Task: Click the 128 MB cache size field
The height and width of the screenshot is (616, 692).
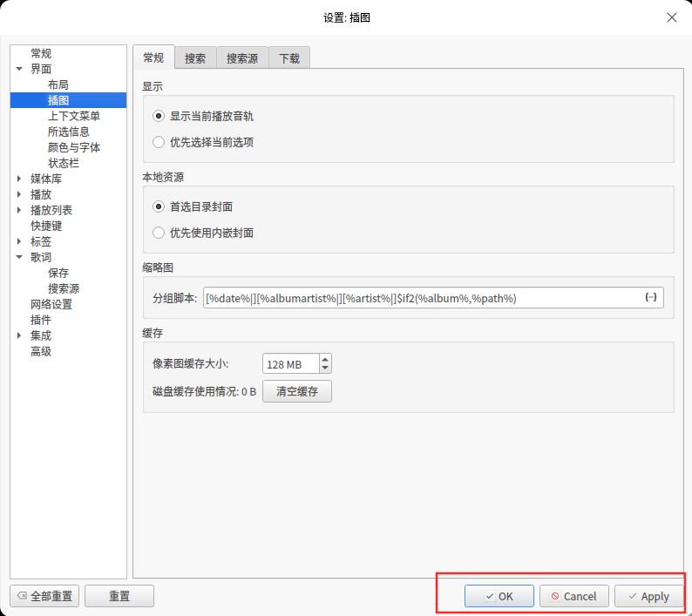Action: coord(291,364)
